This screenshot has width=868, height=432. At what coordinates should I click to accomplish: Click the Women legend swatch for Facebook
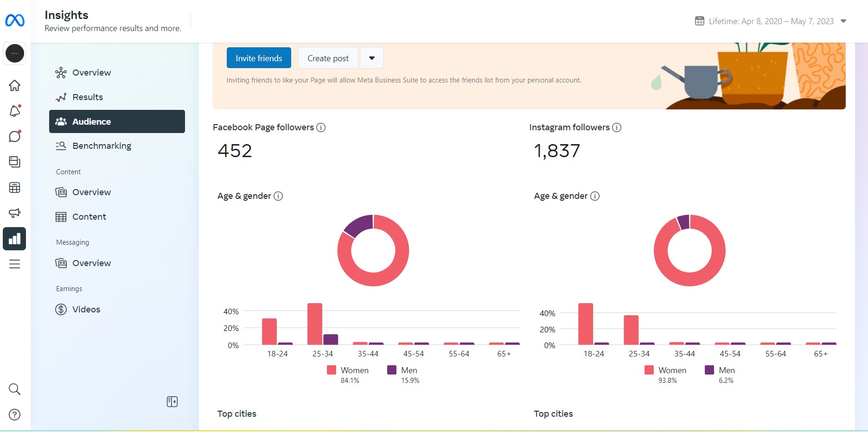(332, 370)
